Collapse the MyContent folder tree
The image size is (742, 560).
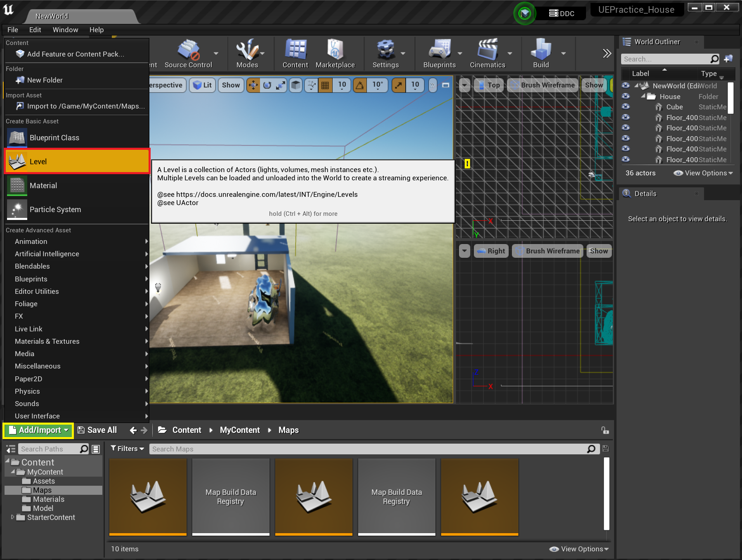pyautogui.click(x=12, y=472)
